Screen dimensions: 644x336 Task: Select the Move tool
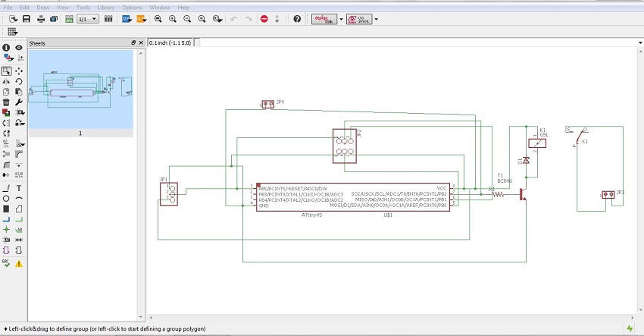[19, 71]
